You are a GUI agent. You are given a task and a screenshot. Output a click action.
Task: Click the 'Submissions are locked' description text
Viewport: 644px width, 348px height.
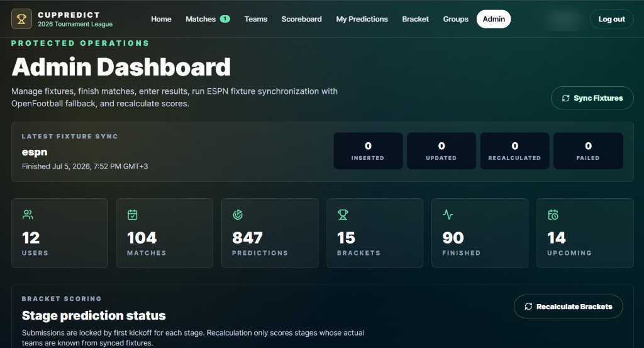(193, 338)
